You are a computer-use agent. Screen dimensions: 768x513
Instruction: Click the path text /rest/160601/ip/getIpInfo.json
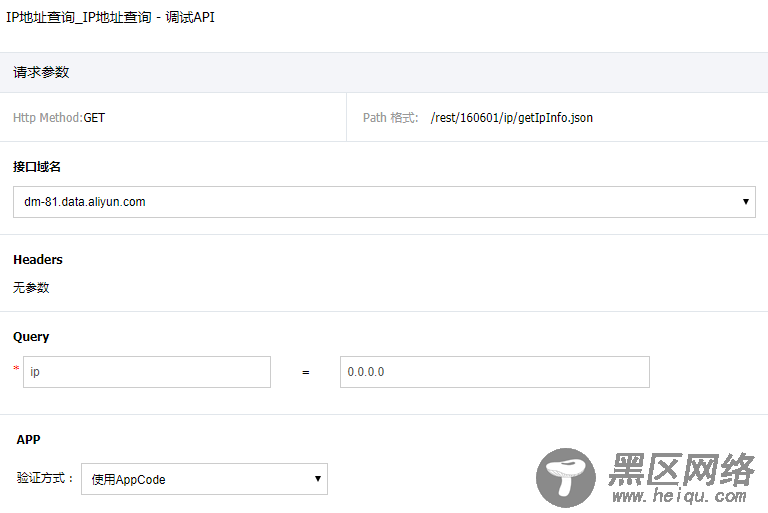(511, 118)
